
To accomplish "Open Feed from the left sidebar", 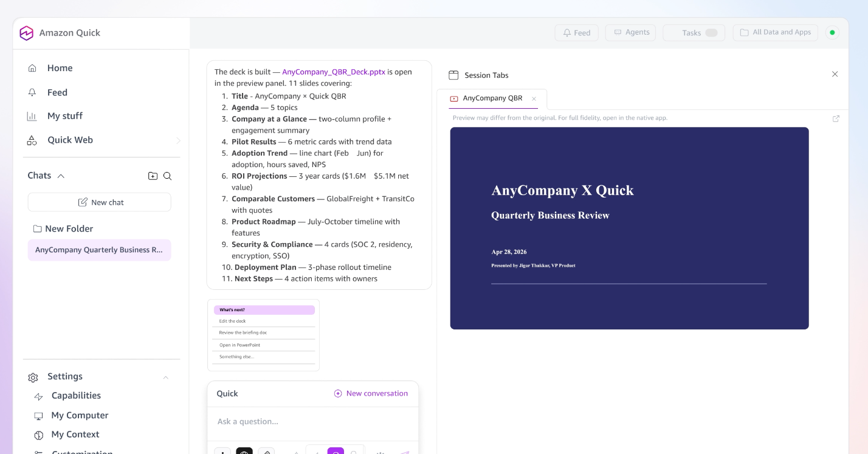I will click(57, 92).
